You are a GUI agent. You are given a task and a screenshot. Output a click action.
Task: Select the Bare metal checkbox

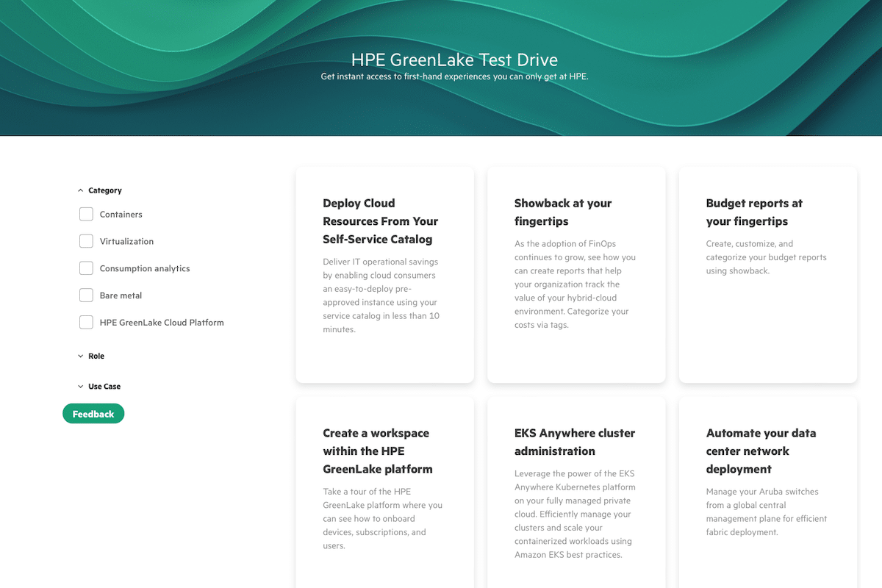pyautogui.click(x=86, y=295)
